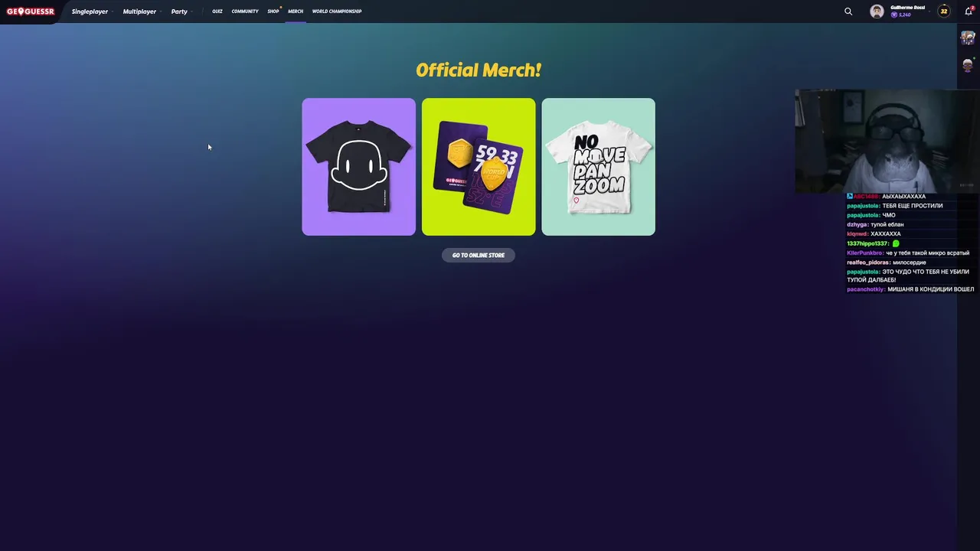Image resolution: width=980 pixels, height=551 pixels.
Task: Open the online friend with white hair
Action: pyautogui.click(x=968, y=66)
